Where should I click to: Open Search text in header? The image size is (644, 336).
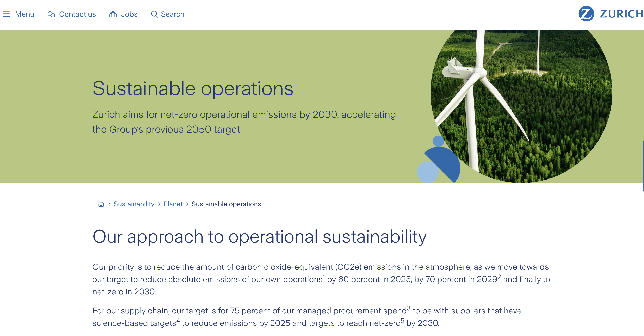(173, 14)
